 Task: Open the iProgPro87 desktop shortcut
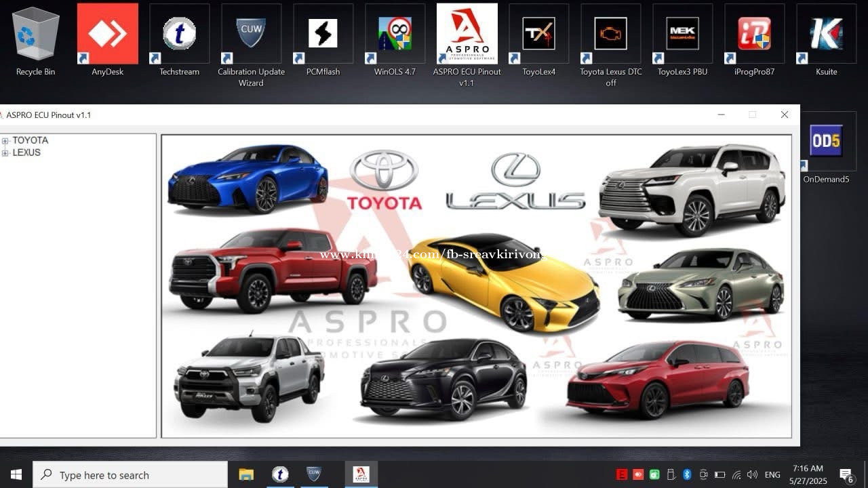[754, 34]
